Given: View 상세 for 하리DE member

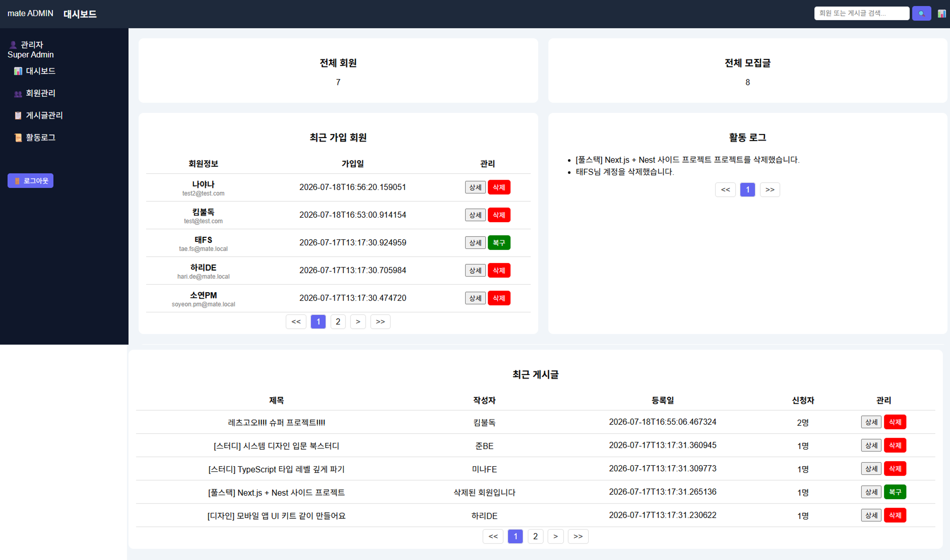Looking at the screenshot, I should click(x=475, y=270).
